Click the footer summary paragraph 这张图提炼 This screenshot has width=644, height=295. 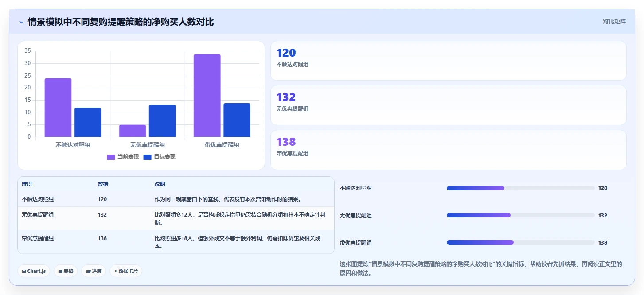tap(481, 268)
